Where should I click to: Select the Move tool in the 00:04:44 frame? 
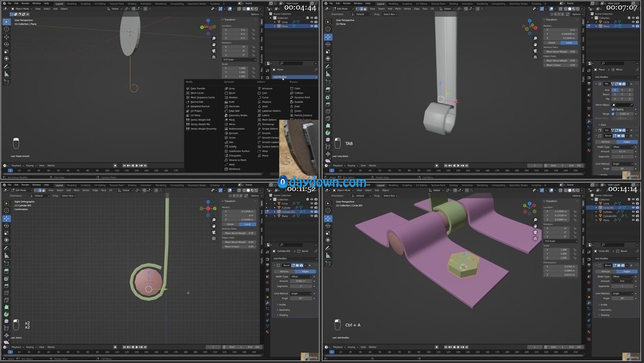(7, 37)
